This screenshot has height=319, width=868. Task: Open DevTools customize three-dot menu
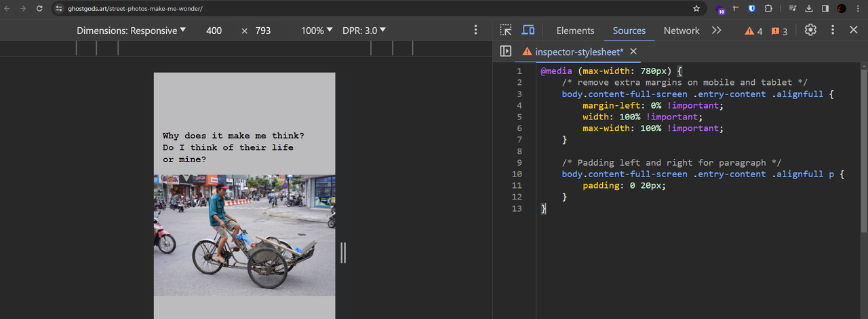point(833,30)
